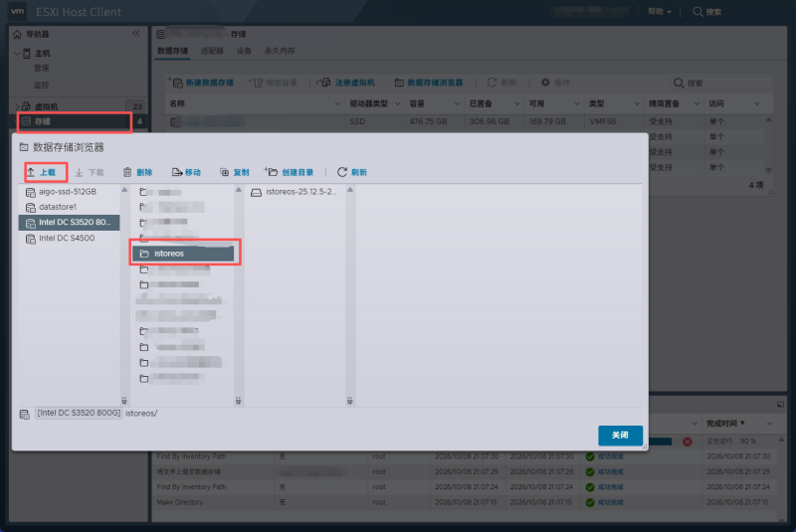Image resolution: width=796 pixels, height=532 pixels.
Task: Click Make Directory task row
Action: coord(464,502)
